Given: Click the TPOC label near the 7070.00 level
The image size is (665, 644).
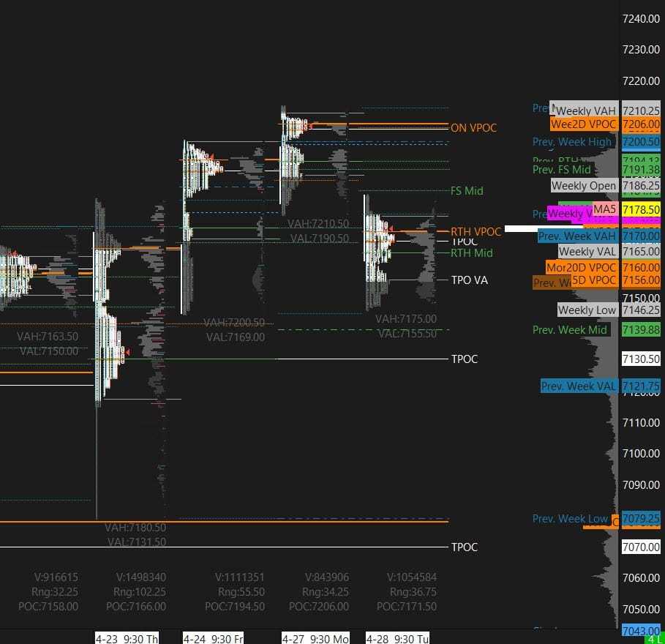Looking at the screenshot, I should click(x=464, y=547).
